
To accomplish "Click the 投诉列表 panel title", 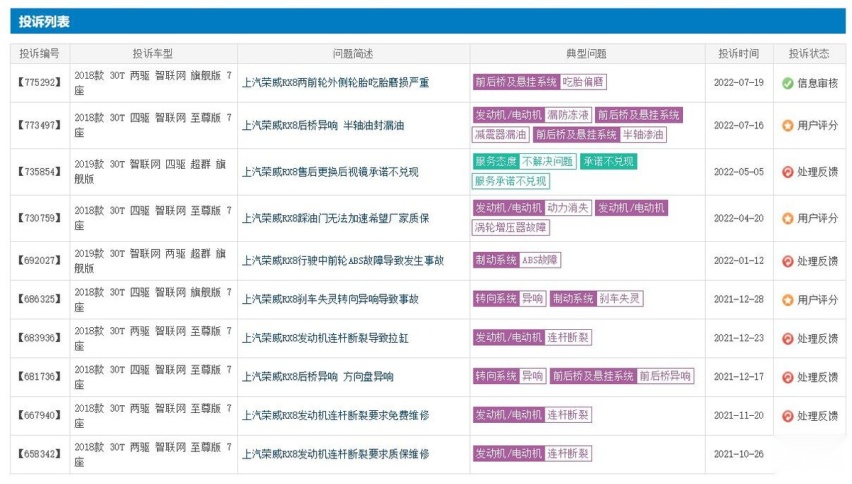I will pos(44,22).
